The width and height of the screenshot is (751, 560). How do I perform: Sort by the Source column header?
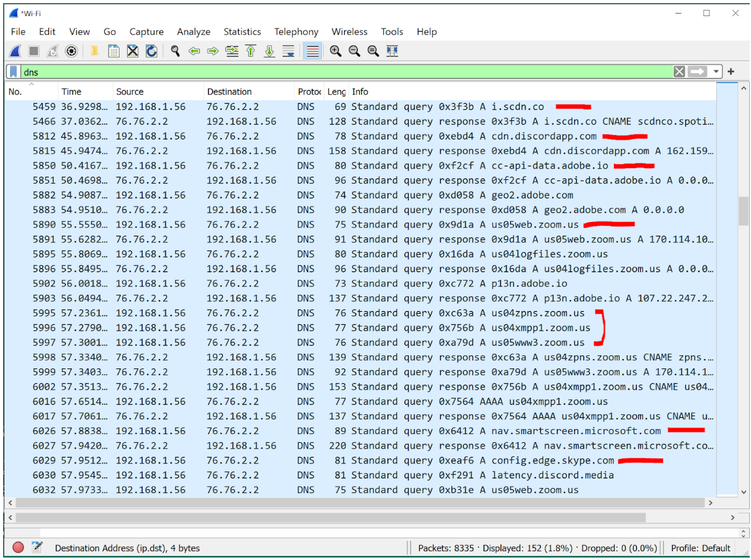point(158,92)
